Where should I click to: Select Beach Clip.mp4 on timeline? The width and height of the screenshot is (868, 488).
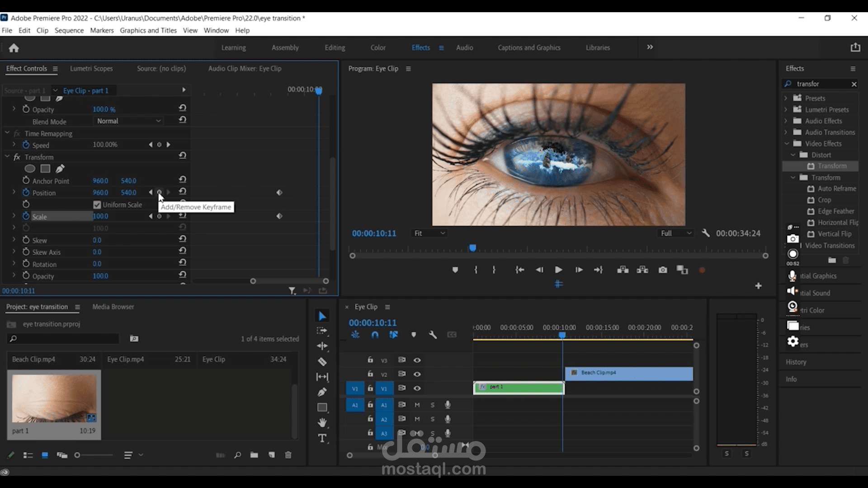(629, 374)
